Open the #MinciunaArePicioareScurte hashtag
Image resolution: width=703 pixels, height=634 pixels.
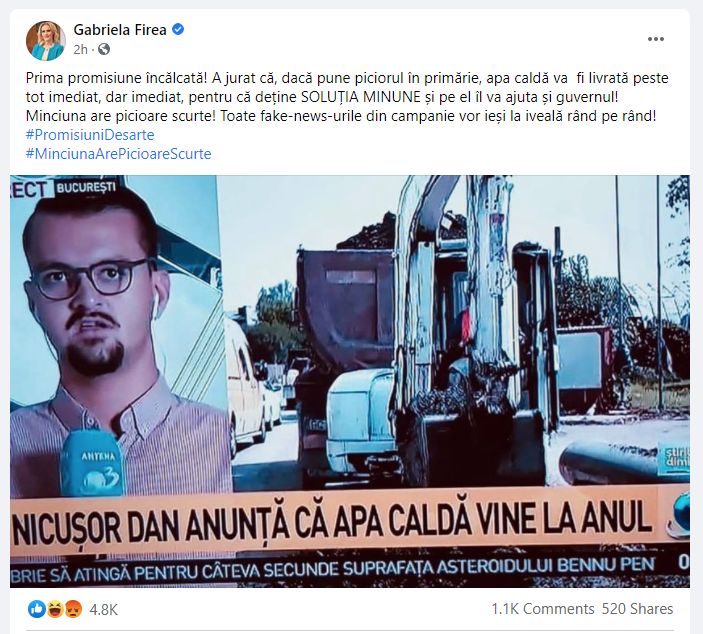tap(118, 154)
